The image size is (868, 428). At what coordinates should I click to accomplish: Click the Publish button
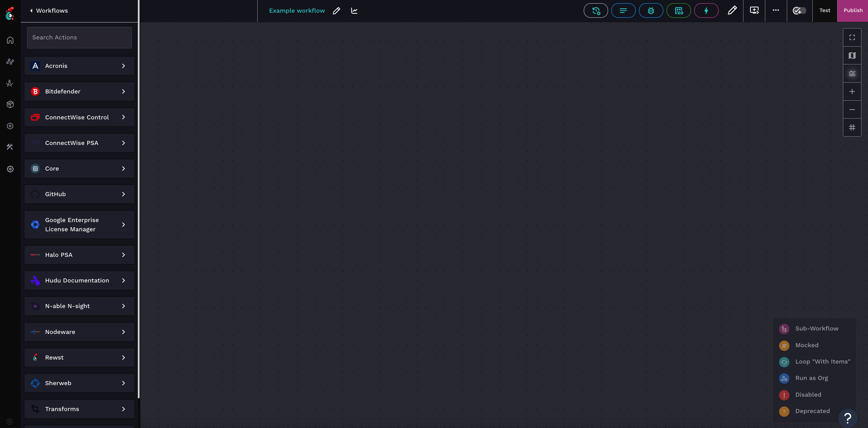(x=853, y=10)
